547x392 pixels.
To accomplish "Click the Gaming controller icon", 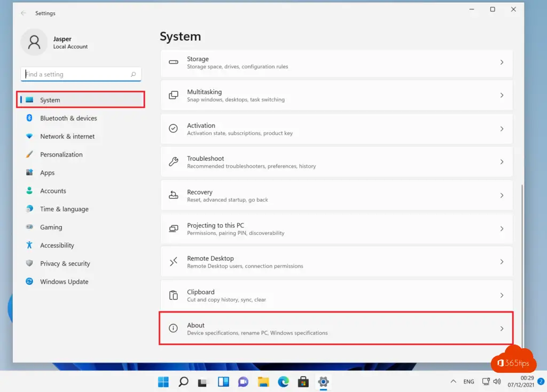I will [29, 227].
